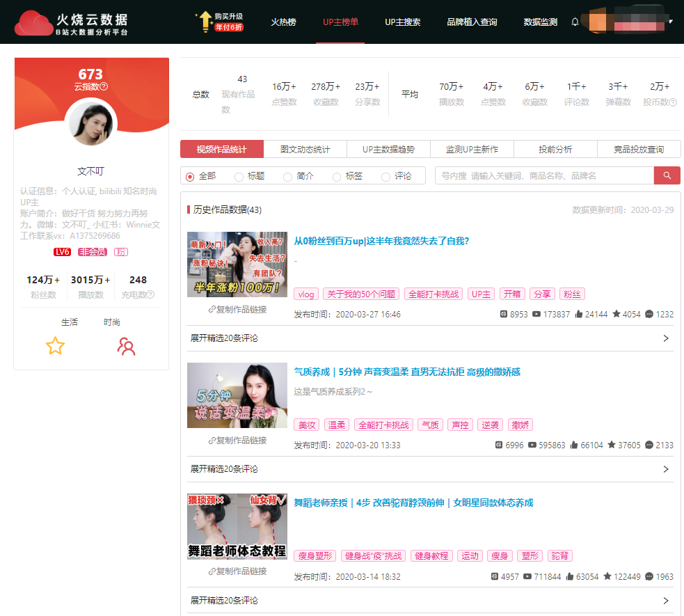This screenshot has width=684, height=616.
Task: Click the 时尚 people icon
Action: (x=126, y=346)
